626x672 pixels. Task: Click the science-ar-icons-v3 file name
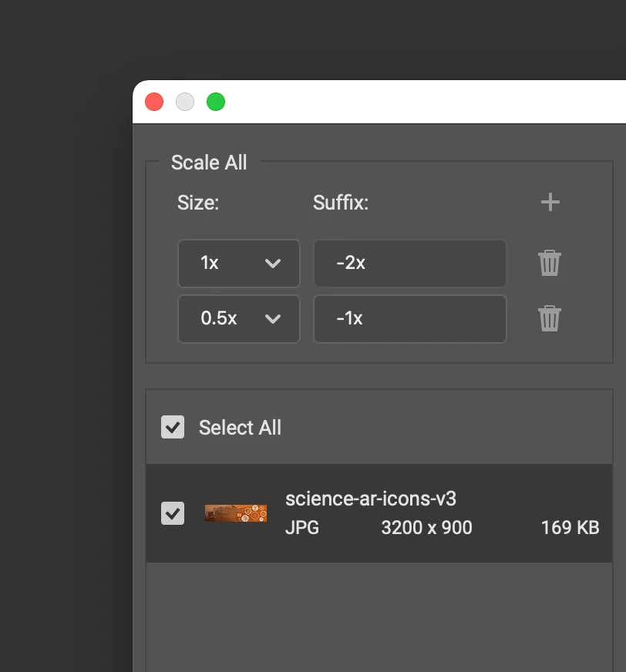(x=371, y=499)
